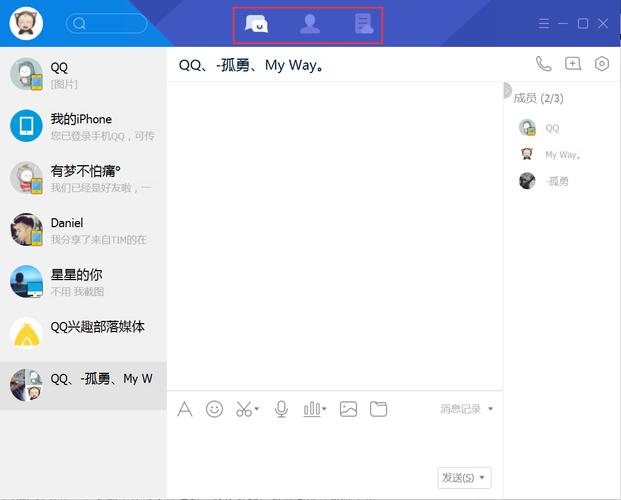
Task: Open chat settings hexagon icon
Action: click(x=602, y=64)
